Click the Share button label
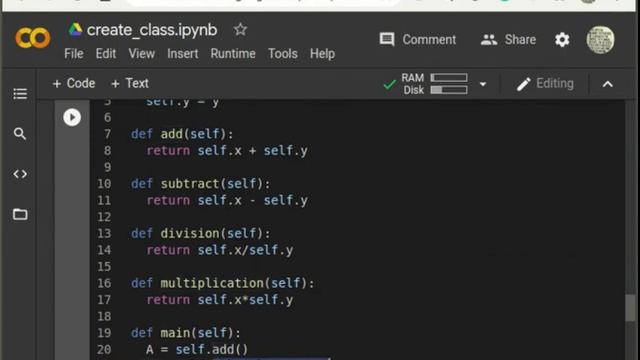 [x=520, y=40]
